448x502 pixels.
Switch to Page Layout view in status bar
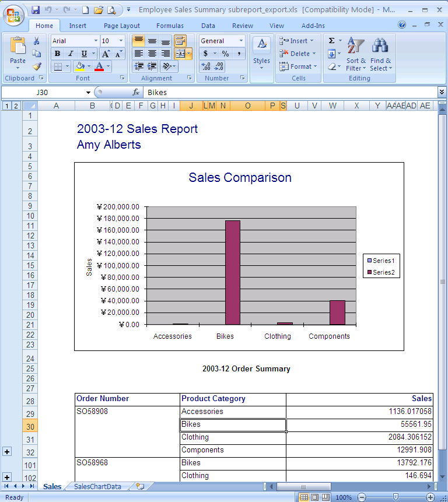pos(315,497)
